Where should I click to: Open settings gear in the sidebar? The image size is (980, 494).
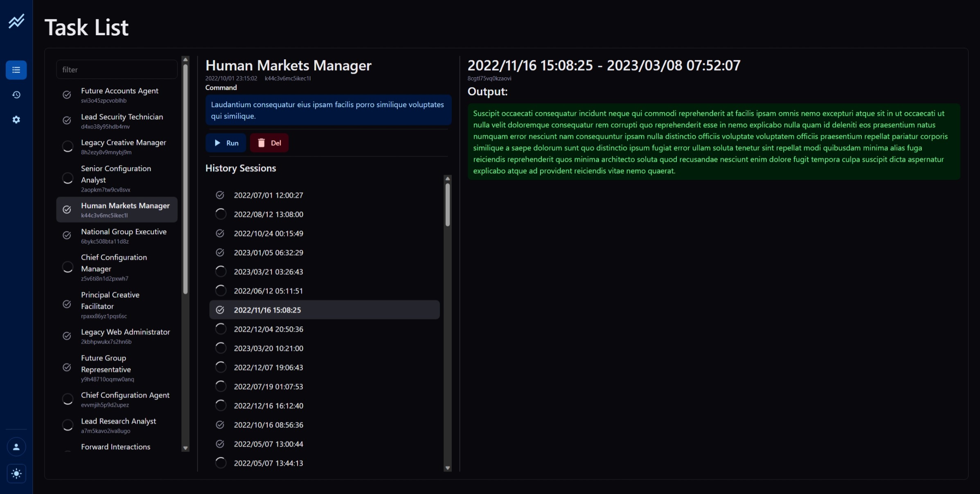point(16,120)
